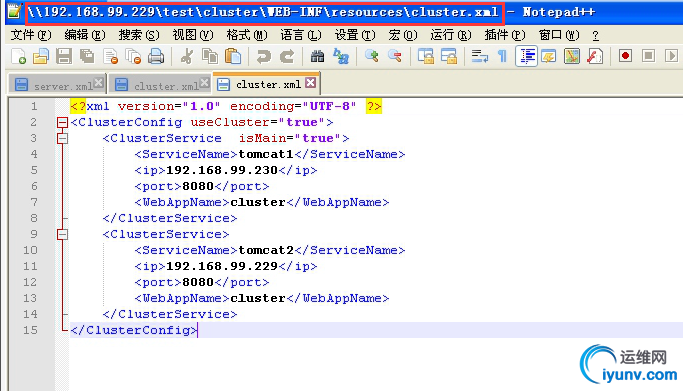
Task: Click the New file toolbar icon
Action: click(18, 56)
